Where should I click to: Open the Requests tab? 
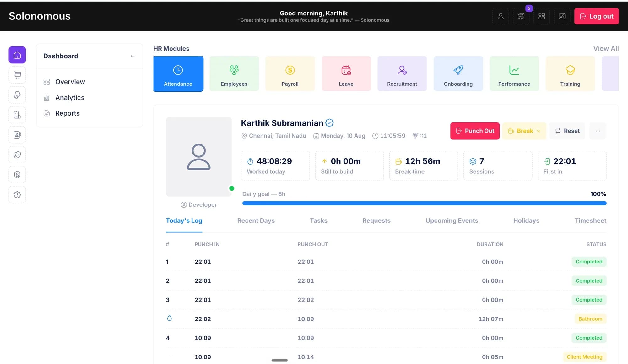[376, 220]
